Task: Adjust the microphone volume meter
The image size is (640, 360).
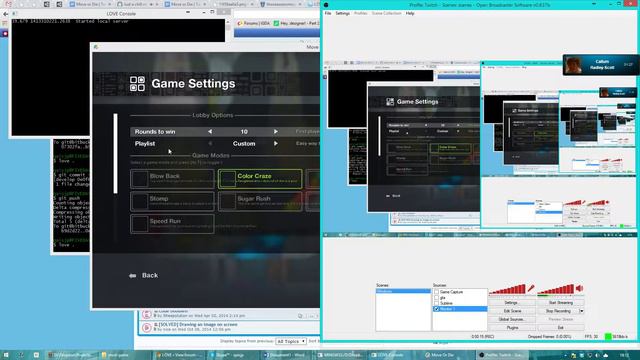Action: [507, 289]
